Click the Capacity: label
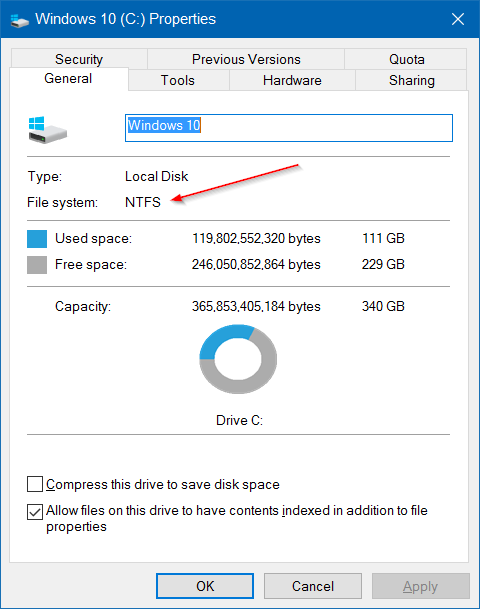Viewport: 480px width, 609px height. pyautogui.click(x=83, y=306)
